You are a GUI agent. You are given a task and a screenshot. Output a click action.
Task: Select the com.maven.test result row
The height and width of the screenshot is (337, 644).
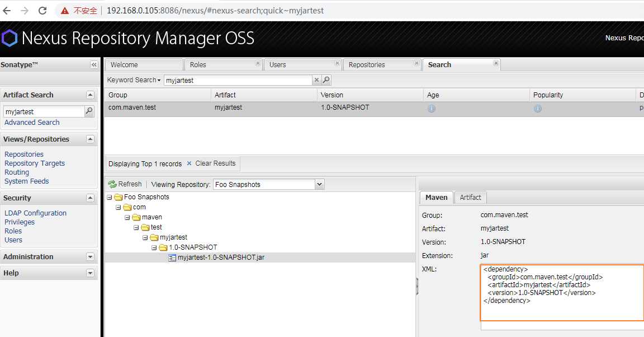[374, 109]
